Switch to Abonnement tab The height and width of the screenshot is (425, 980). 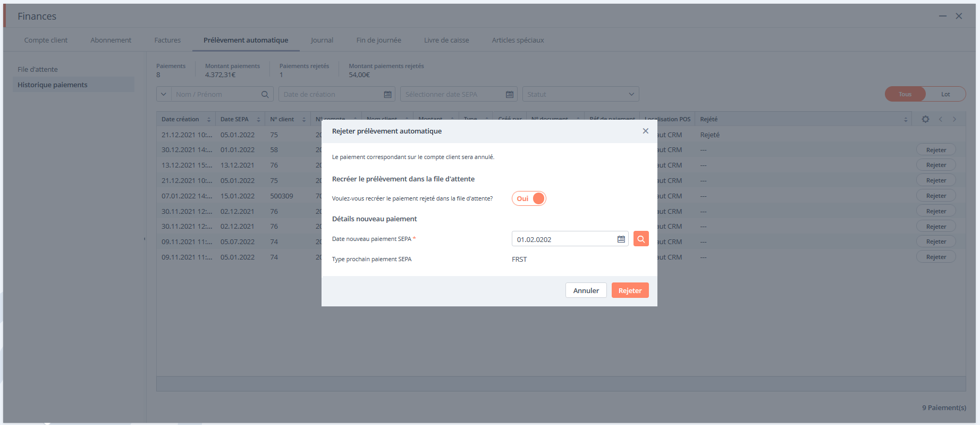pos(111,40)
